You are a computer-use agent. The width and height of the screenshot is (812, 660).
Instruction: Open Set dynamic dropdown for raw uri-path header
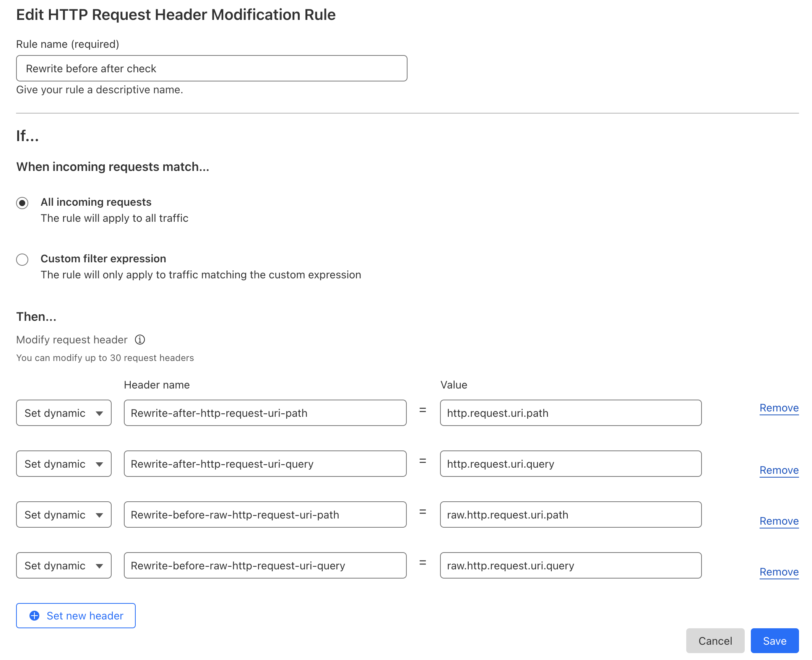coord(64,515)
